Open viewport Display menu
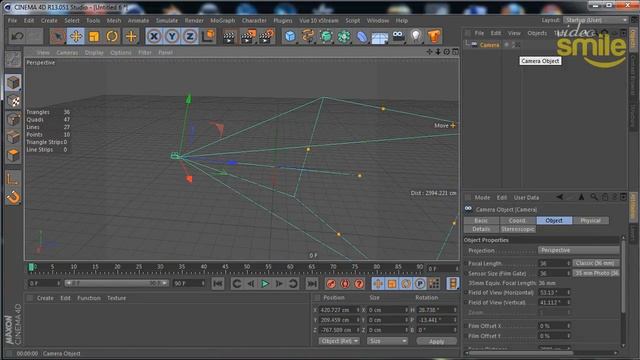 [94, 52]
